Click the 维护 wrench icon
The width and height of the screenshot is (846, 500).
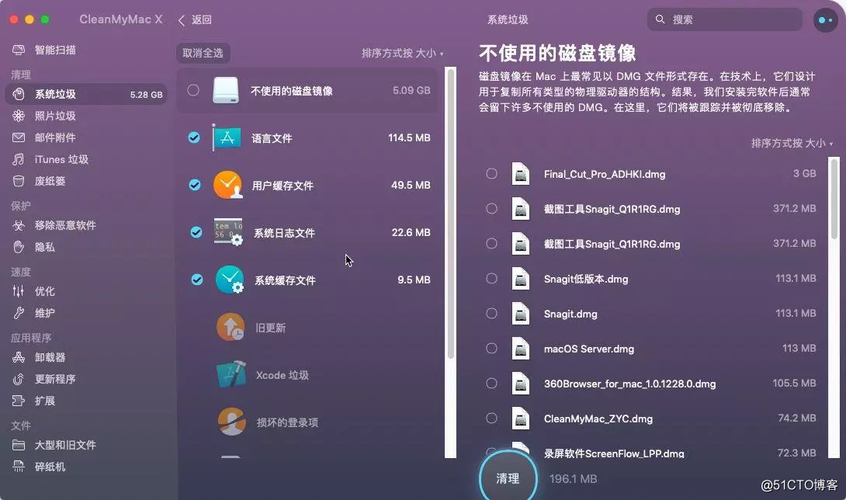click(x=18, y=313)
